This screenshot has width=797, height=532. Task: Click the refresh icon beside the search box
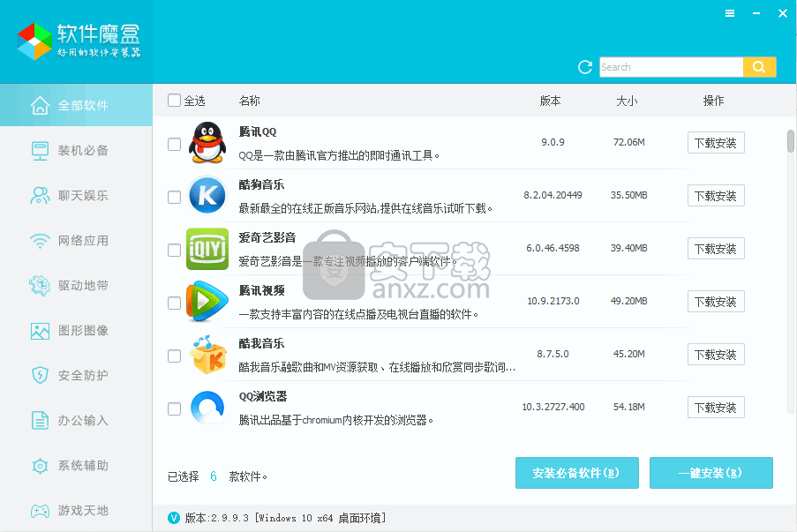(585, 67)
